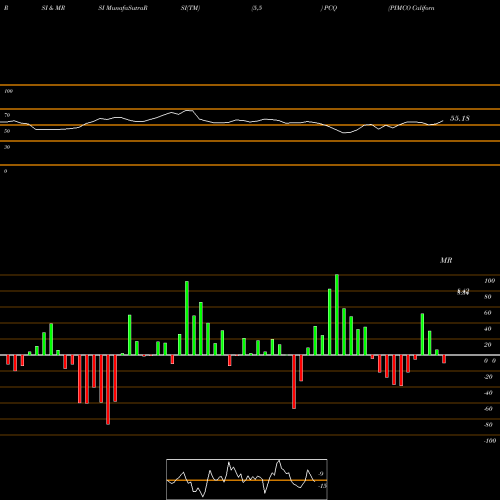Click the RSI value 55.18

(460, 118)
